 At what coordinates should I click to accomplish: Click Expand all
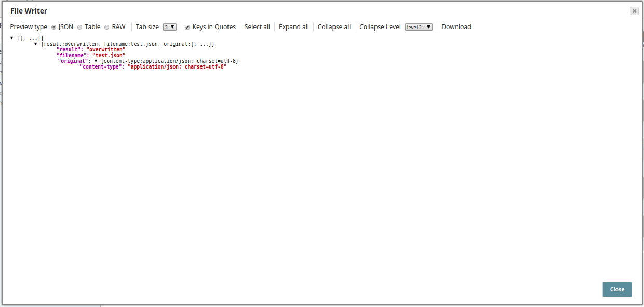293,26
